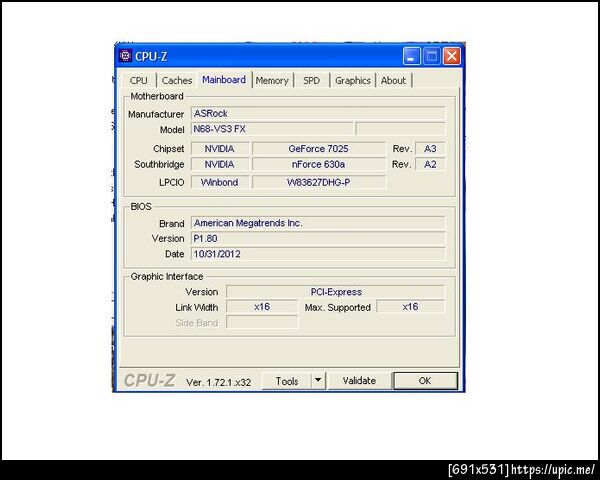Viewport: 600px width, 480px height.
Task: Open the SPD tab
Action: [311, 80]
